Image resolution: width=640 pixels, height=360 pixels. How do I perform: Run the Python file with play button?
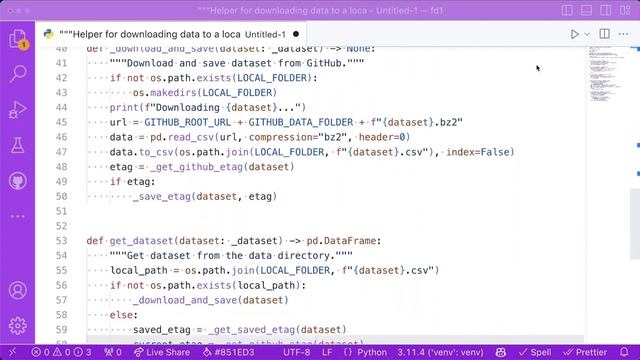pos(574,34)
